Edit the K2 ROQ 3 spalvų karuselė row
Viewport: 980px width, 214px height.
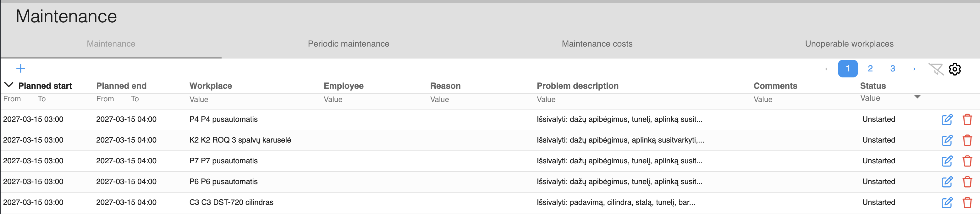pyautogui.click(x=946, y=140)
